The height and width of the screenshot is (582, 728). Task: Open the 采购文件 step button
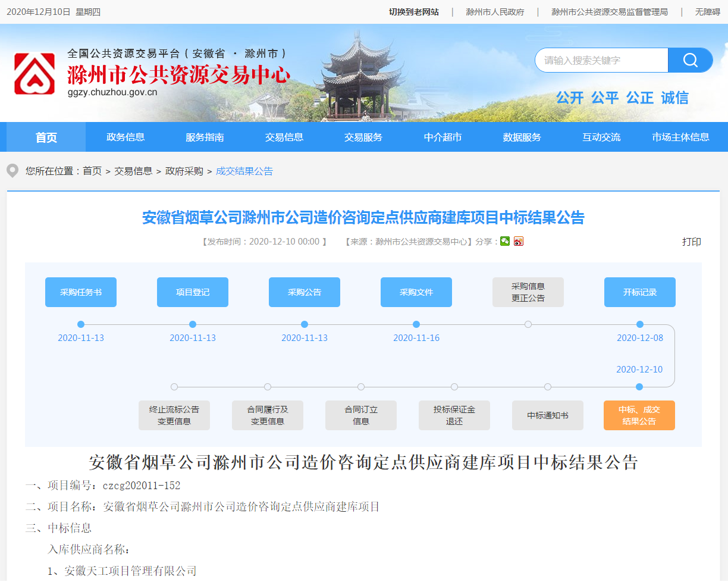point(416,292)
